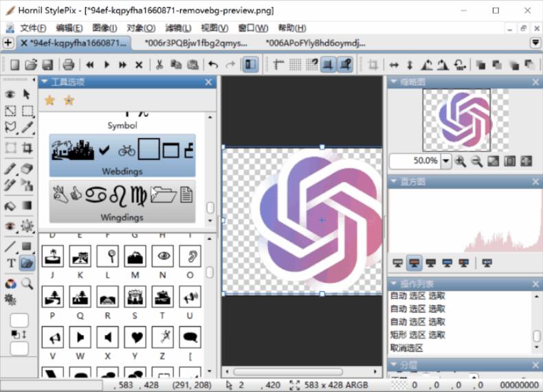Collapse the 工具选项 panel
The width and height of the screenshot is (543, 392).
tap(44, 82)
